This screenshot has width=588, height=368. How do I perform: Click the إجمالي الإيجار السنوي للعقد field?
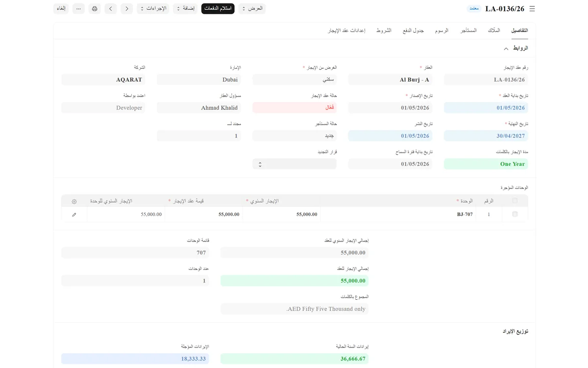pos(294,253)
